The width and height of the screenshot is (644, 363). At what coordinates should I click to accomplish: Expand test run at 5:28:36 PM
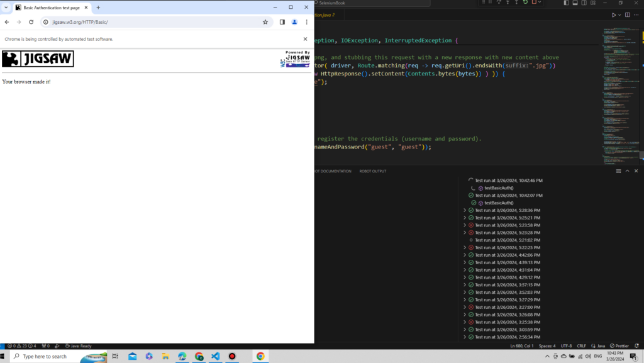point(465,210)
